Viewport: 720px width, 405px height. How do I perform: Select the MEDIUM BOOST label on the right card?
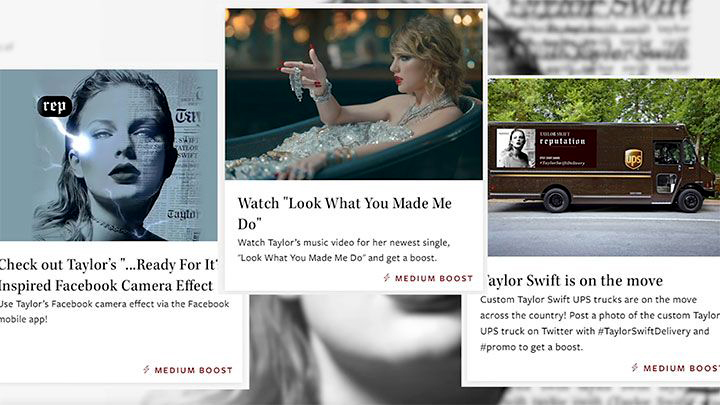pos(679,368)
